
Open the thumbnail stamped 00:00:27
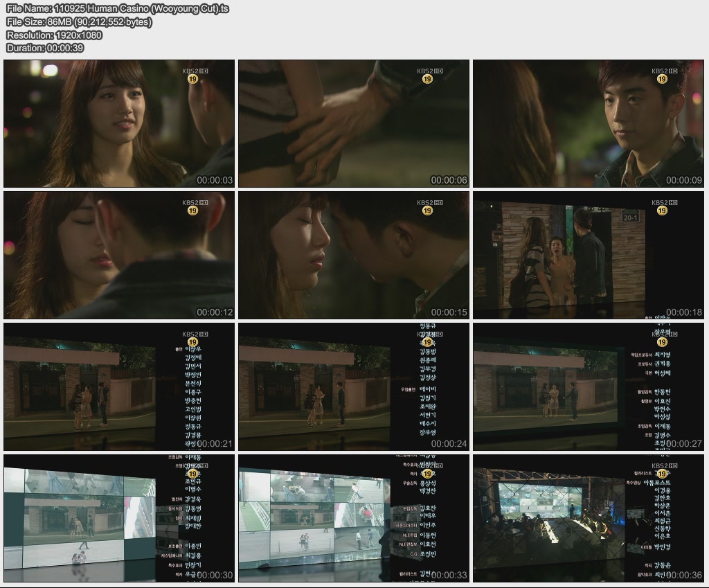pos(589,386)
